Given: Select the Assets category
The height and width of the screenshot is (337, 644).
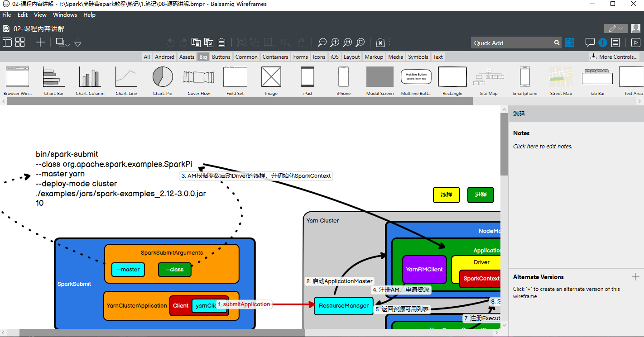Looking at the screenshot, I should (x=187, y=57).
